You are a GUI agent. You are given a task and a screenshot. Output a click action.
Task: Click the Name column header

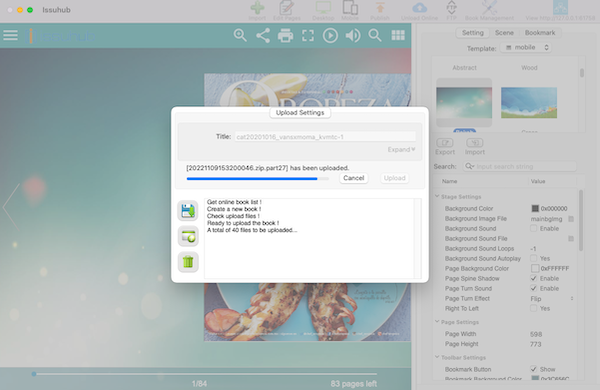[x=450, y=181]
